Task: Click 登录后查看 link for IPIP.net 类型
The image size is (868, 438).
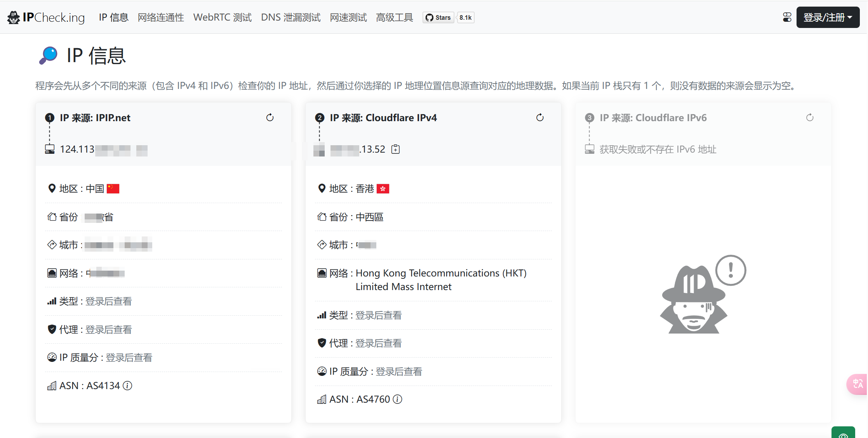Action: coord(109,301)
